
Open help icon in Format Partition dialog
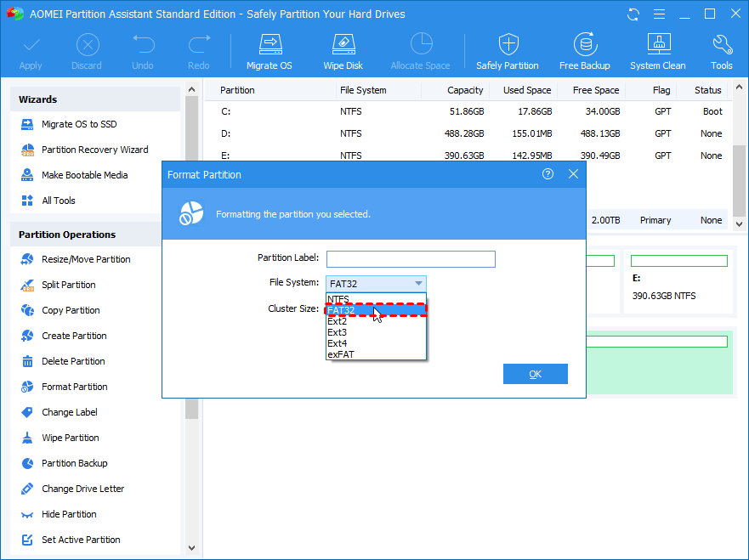548,174
